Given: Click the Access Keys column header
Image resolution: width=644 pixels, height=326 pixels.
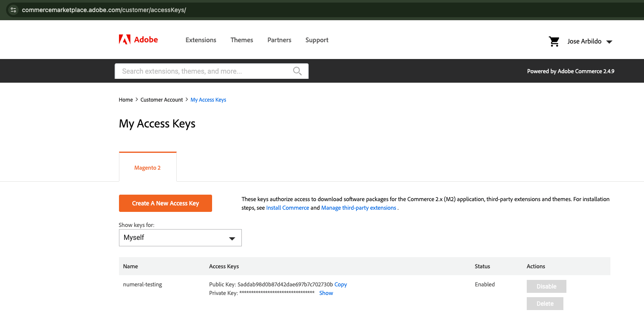Looking at the screenshot, I should [x=224, y=266].
